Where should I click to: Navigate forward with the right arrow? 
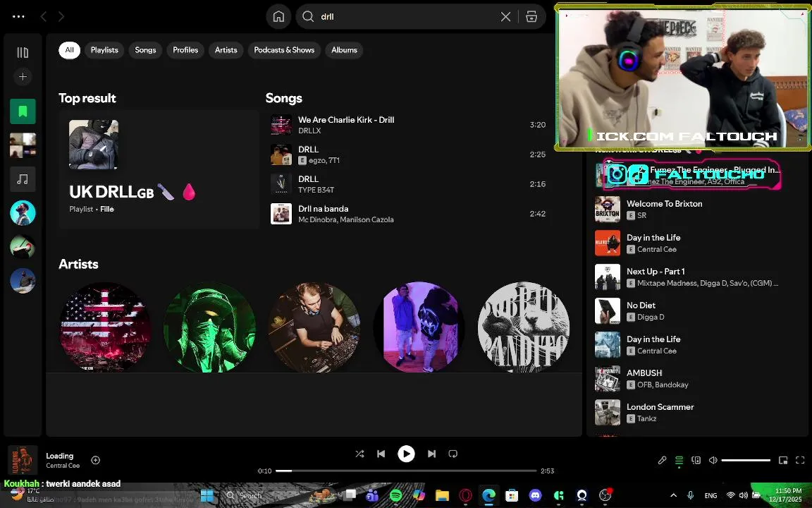(61, 17)
